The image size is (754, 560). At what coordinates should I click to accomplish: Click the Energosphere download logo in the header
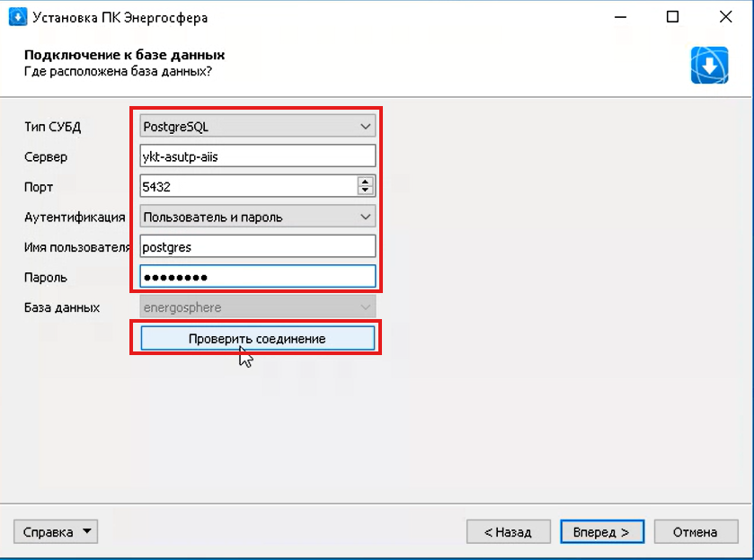click(x=709, y=66)
